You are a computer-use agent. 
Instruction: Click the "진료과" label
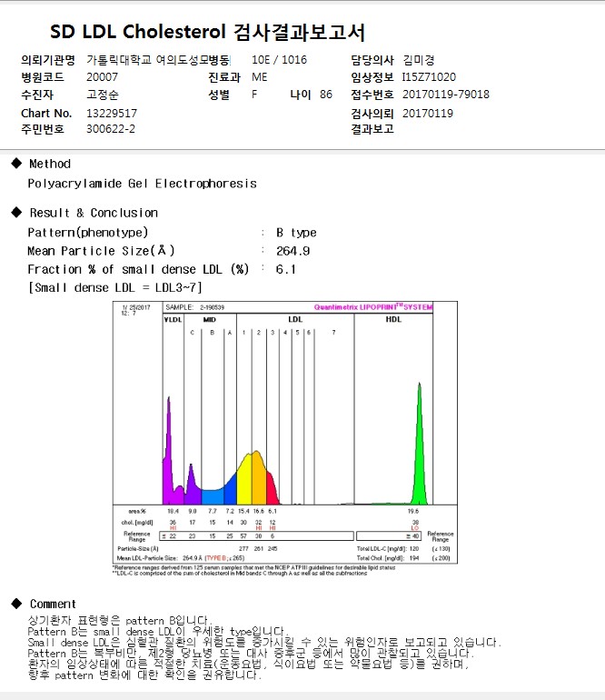[x=224, y=76]
